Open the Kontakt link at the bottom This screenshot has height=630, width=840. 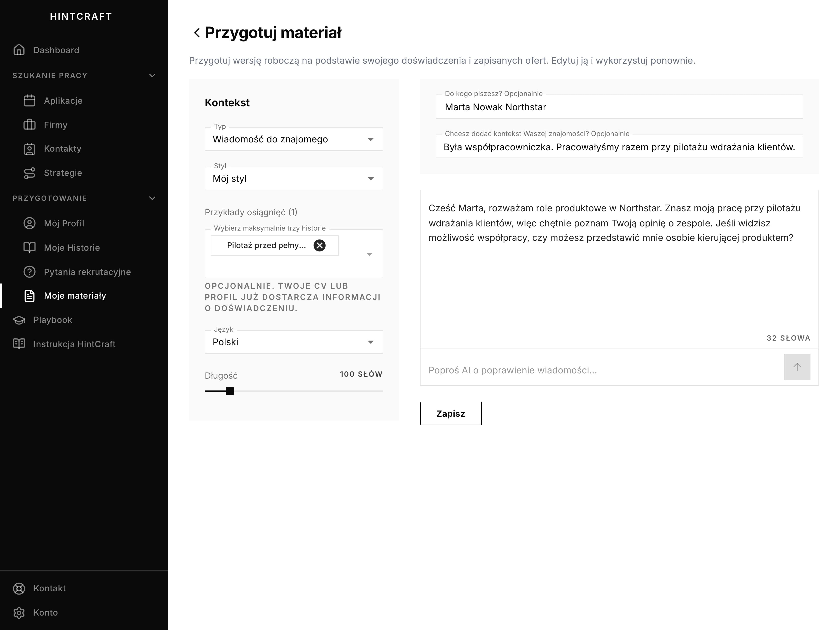coord(84,588)
